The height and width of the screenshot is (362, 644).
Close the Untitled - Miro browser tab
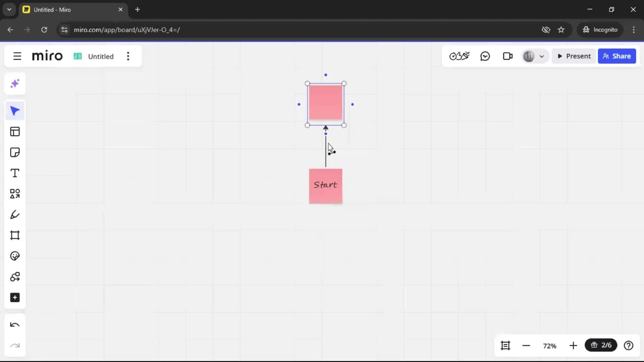point(120,9)
